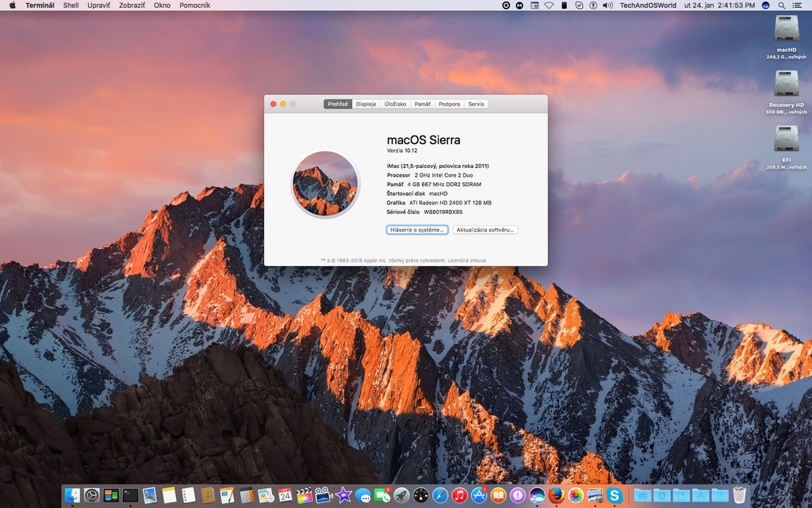Open the Trash in the Dock
The image size is (812, 508).
[x=740, y=495]
